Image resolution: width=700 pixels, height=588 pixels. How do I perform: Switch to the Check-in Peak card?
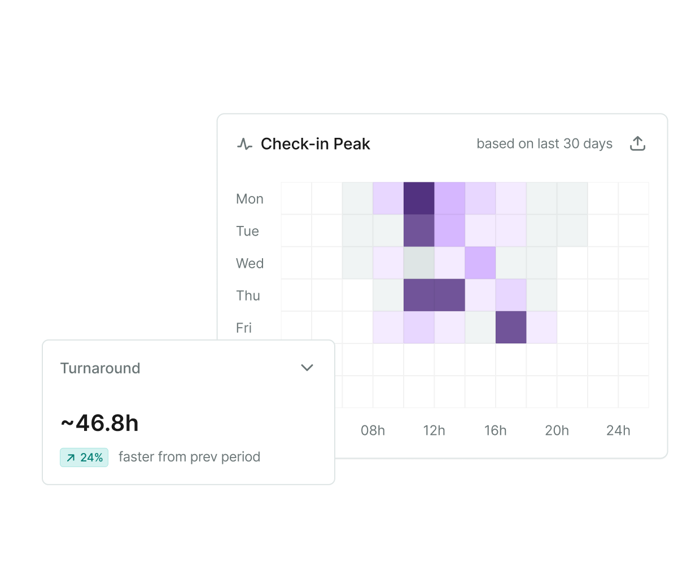point(315,143)
